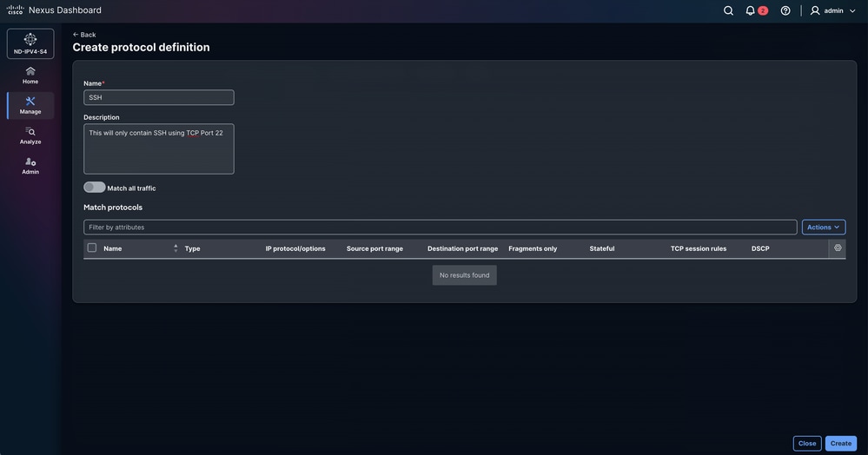Click the Cisco Nexus Dashboard logo
The image size is (868, 455).
(x=54, y=10)
